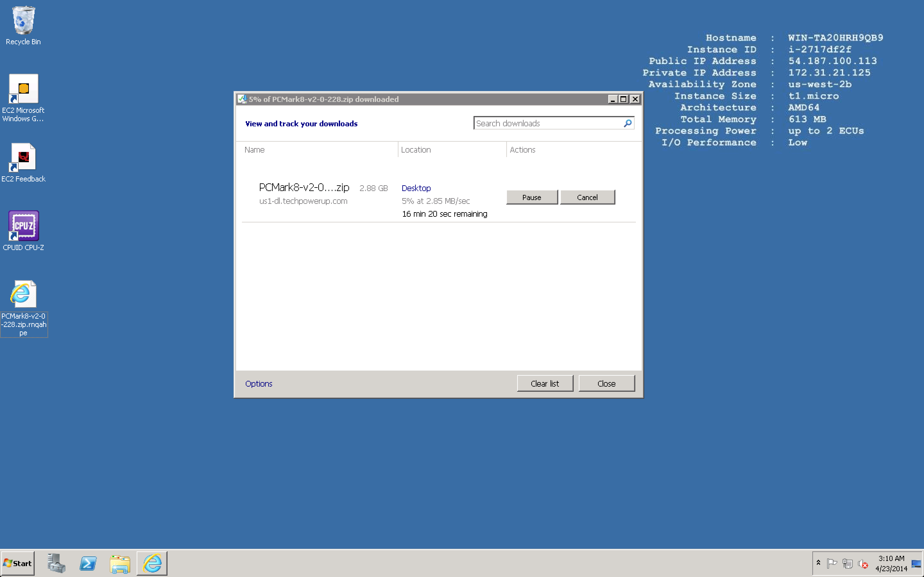Viewport: 924px width, 577px height.
Task: Click the network status tray icon
Action: tap(847, 563)
